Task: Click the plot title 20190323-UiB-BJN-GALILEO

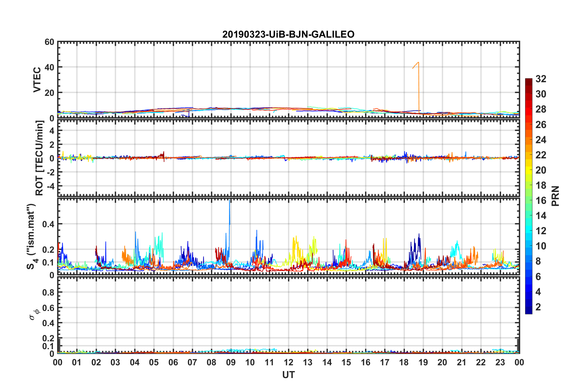Action: click(x=288, y=34)
